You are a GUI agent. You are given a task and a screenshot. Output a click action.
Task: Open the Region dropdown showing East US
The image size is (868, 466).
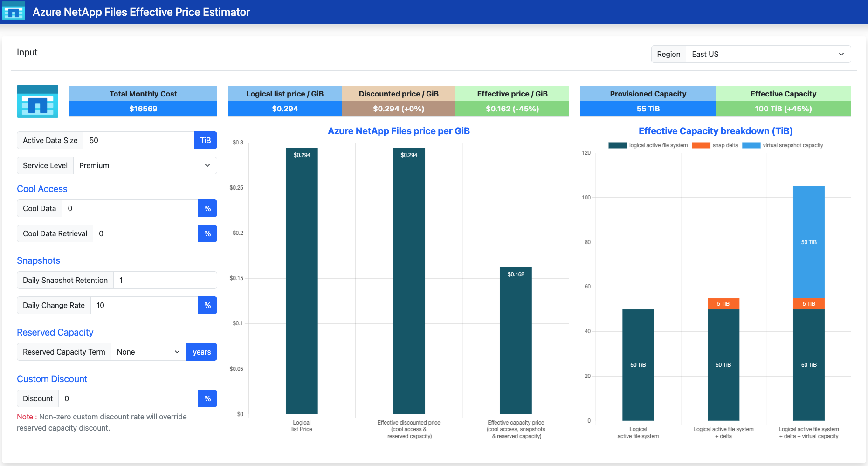point(768,54)
